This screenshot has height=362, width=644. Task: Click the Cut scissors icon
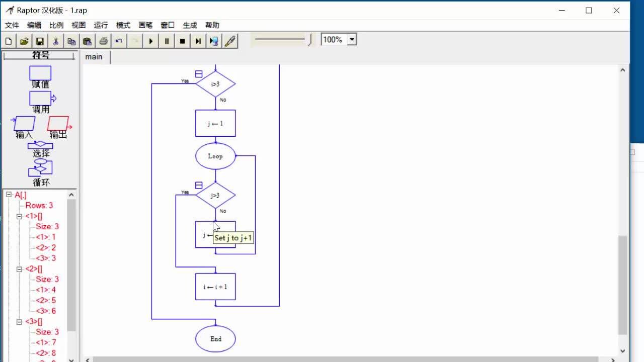[55, 41]
